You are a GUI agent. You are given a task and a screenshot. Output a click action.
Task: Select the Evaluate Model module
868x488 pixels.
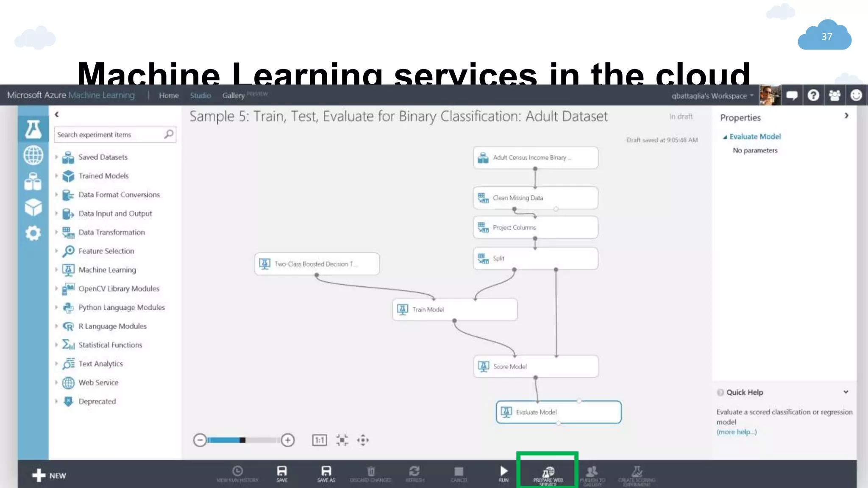pyautogui.click(x=559, y=412)
